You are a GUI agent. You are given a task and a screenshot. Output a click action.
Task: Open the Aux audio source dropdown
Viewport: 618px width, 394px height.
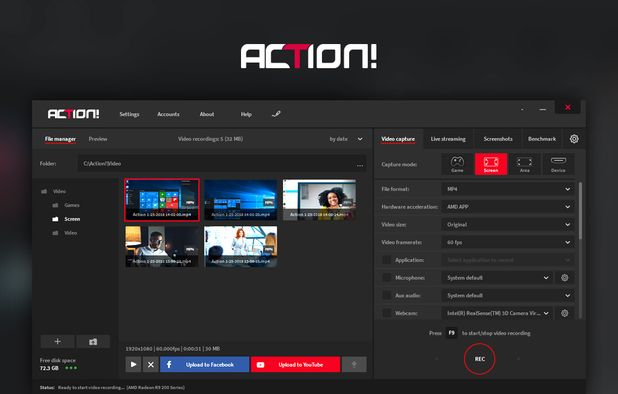click(508, 296)
